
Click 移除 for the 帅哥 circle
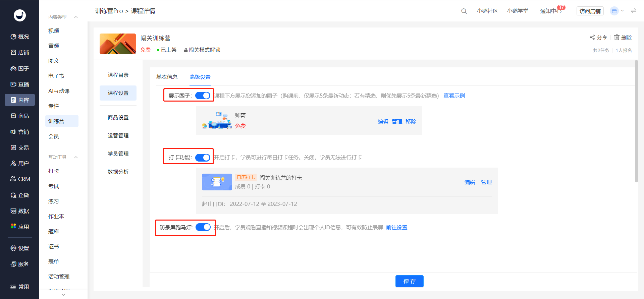pyautogui.click(x=411, y=121)
